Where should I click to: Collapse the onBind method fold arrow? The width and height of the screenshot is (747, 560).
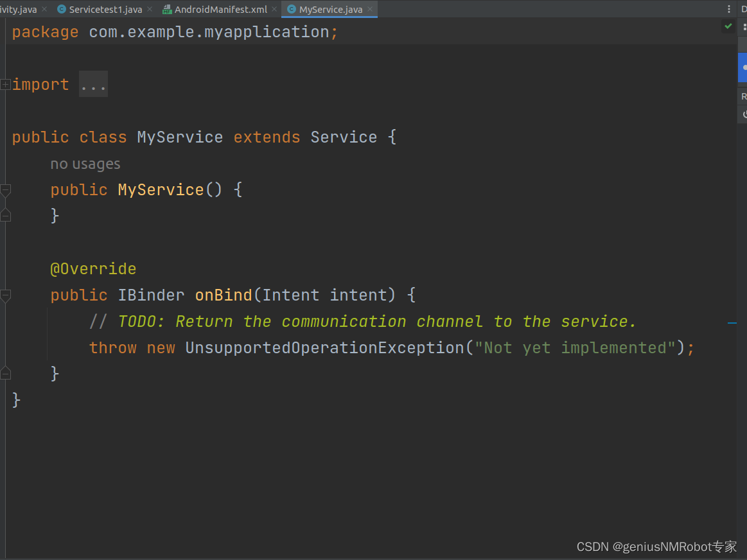(5, 294)
